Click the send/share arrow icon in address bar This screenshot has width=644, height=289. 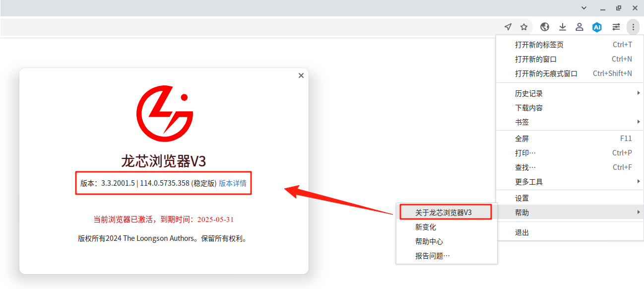508,27
